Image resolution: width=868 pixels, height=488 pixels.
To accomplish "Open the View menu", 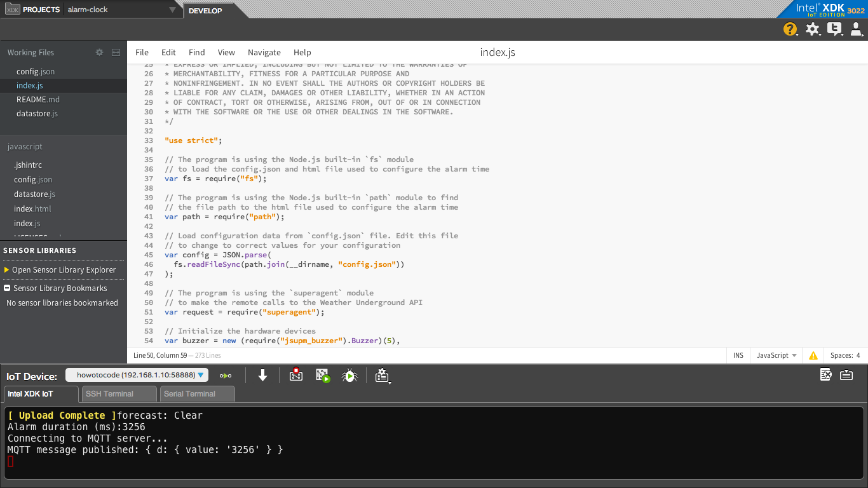I will [x=226, y=52].
